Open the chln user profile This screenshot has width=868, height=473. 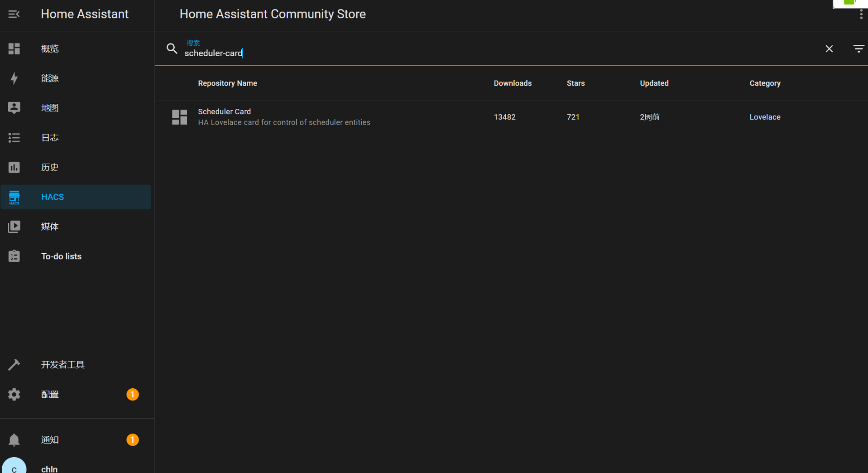76,466
